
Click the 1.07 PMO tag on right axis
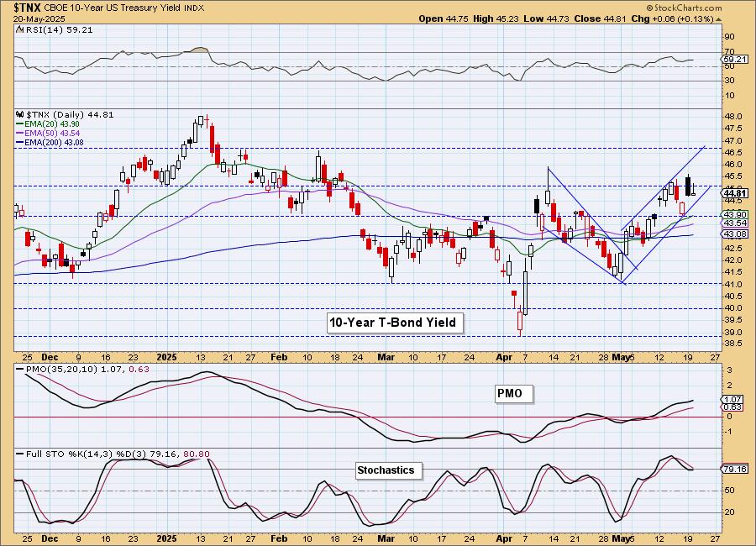pos(732,399)
